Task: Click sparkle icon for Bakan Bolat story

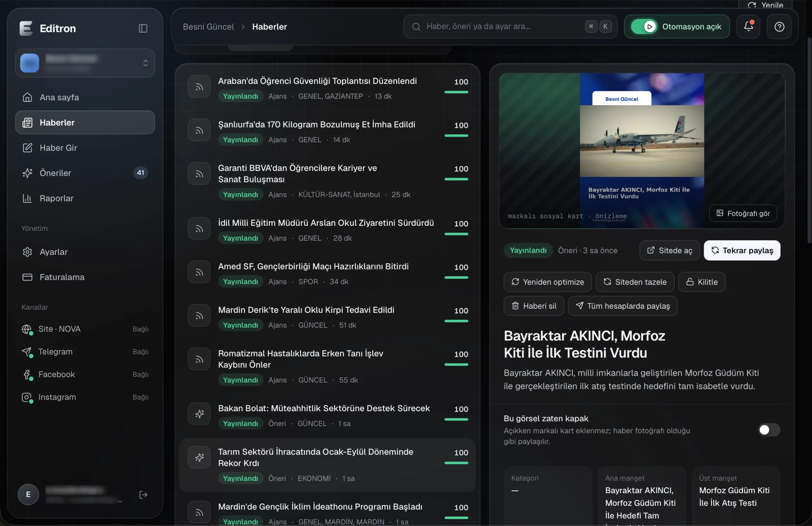Action: [199, 414]
